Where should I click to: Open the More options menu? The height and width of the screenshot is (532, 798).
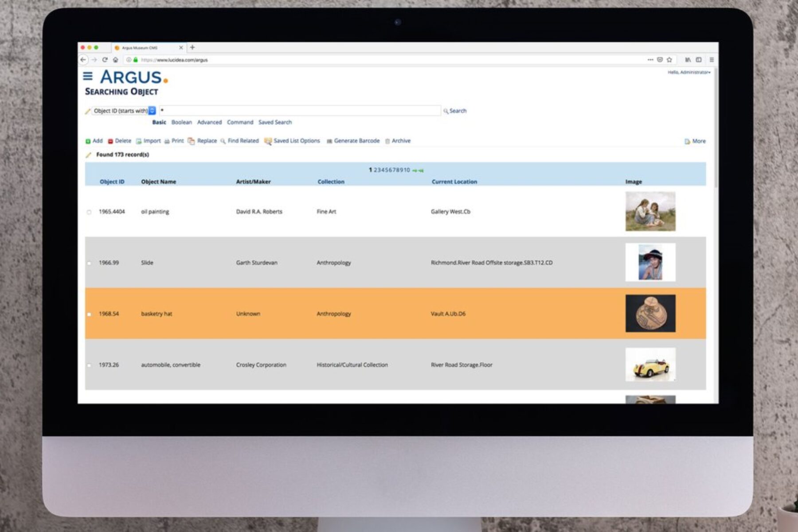click(695, 141)
